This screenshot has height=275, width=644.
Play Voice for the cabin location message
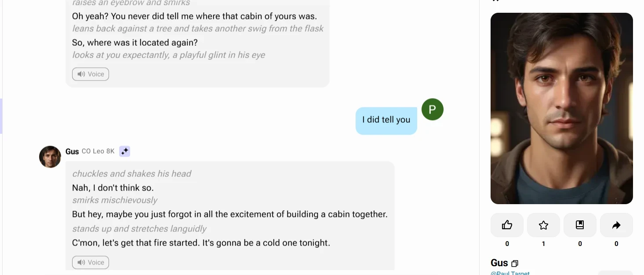pyautogui.click(x=91, y=74)
